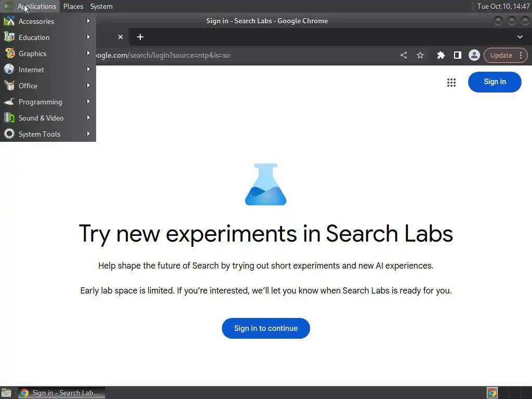Click the 'Help shape the future of Search' text
The image size is (532, 399).
point(265,265)
